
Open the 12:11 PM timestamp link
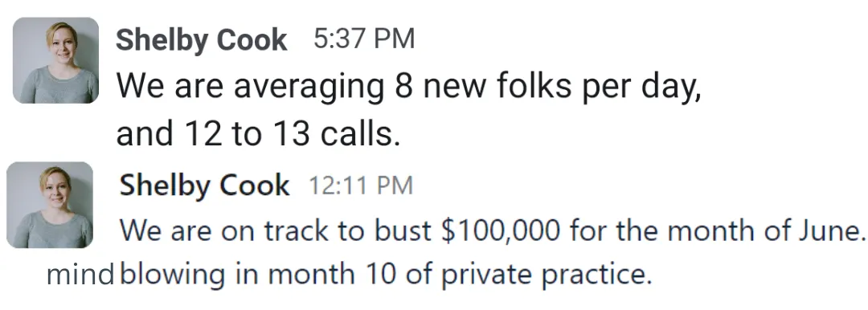tap(360, 186)
